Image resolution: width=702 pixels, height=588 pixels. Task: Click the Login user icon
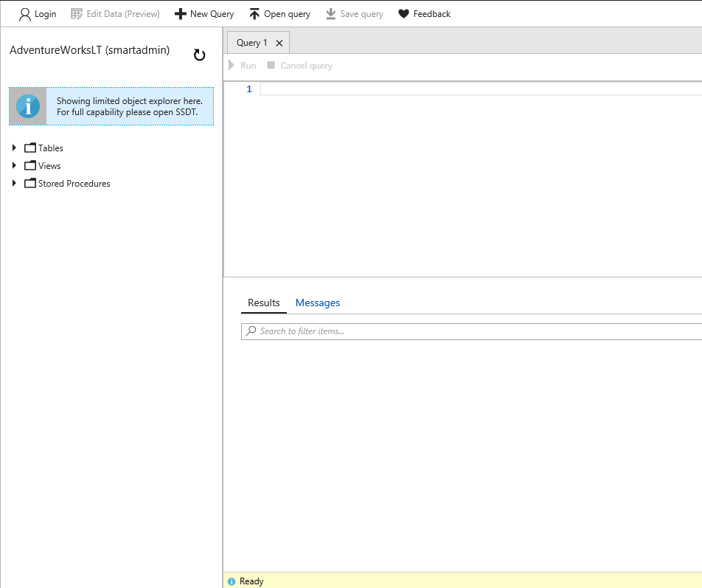click(x=25, y=14)
